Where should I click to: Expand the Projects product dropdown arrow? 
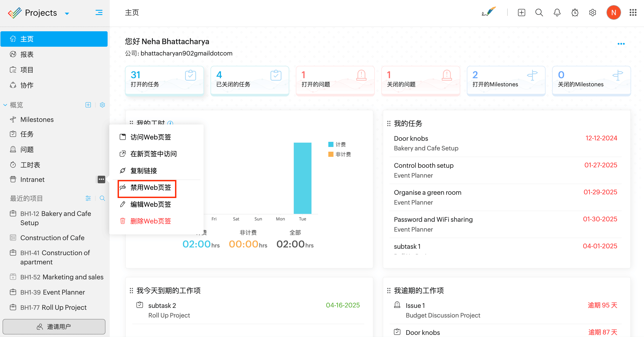(67, 13)
